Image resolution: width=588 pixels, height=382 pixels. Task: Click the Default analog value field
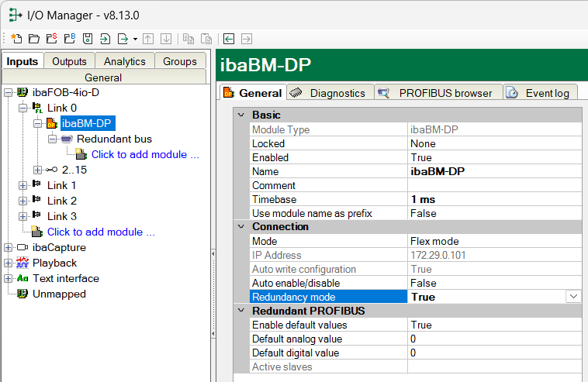point(495,339)
